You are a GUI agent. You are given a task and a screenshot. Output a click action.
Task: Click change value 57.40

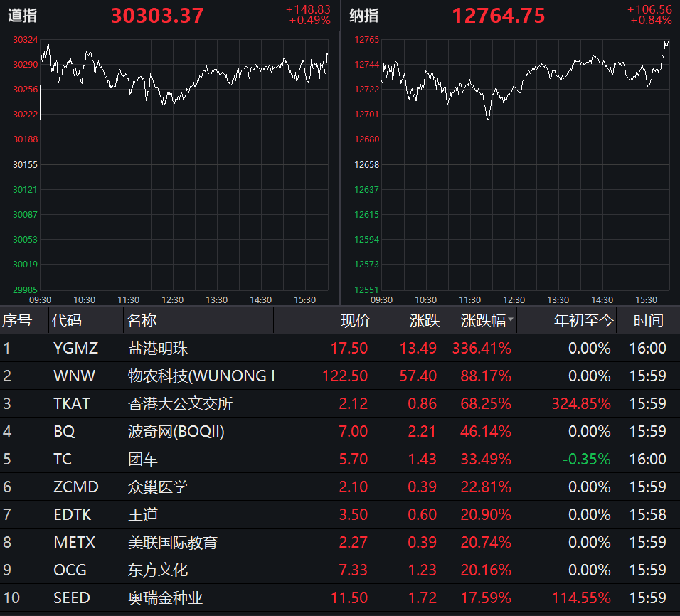click(418, 376)
